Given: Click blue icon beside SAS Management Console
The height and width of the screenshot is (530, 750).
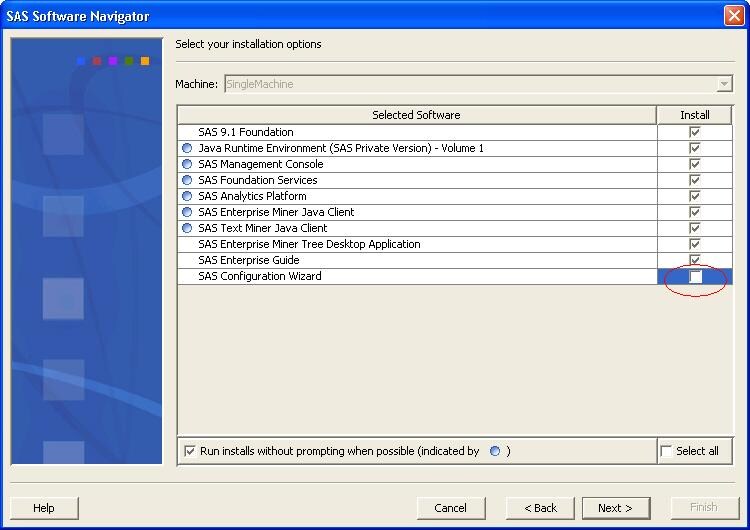Looking at the screenshot, I should point(187,164).
